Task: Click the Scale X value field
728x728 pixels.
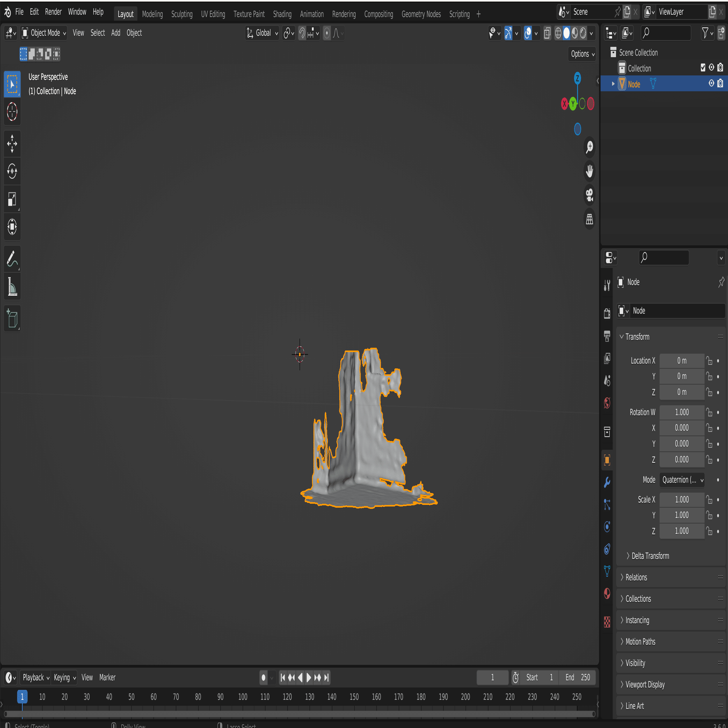Action: coord(682,499)
